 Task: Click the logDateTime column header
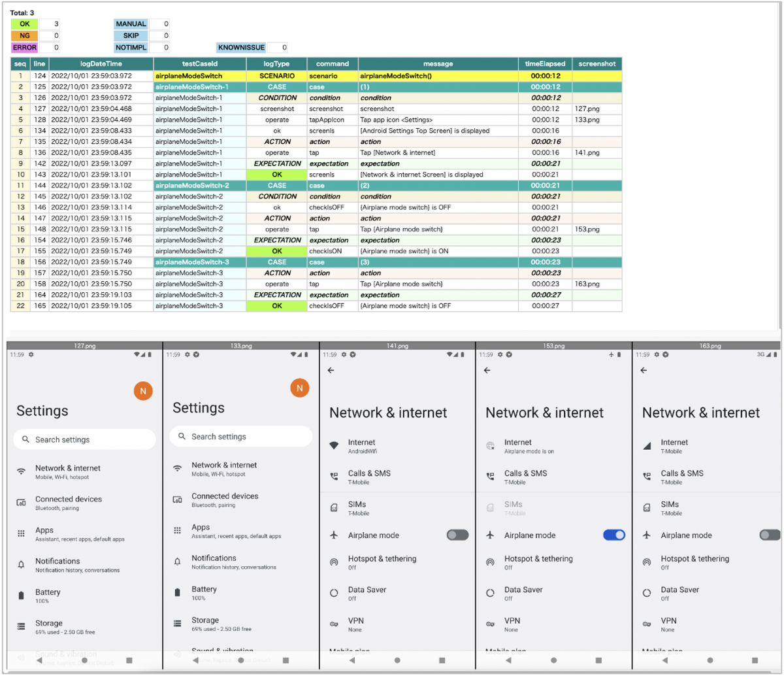point(101,63)
